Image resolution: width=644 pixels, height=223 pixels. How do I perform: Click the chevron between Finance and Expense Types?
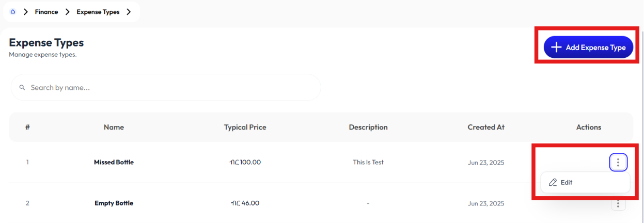coord(67,12)
